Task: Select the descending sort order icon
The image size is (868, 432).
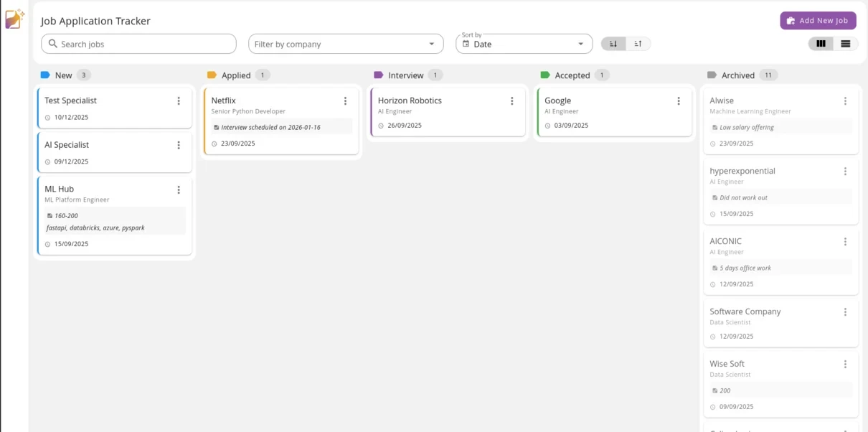Action: click(613, 44)
